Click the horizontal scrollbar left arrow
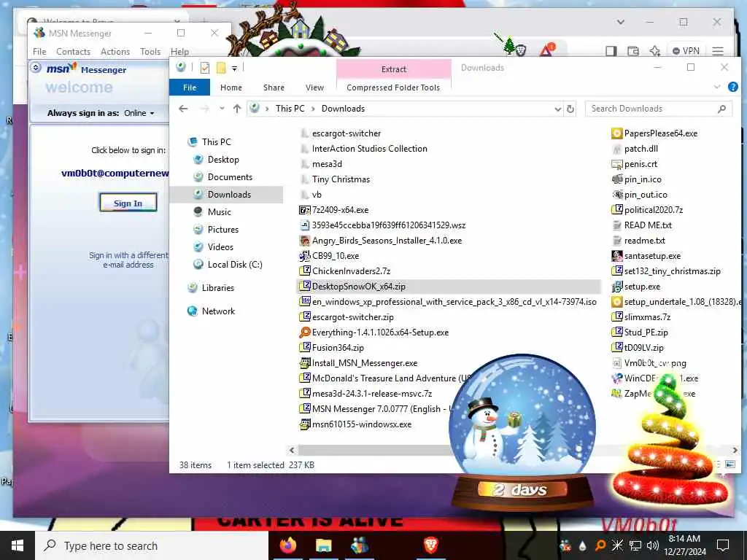 point(292,450)
